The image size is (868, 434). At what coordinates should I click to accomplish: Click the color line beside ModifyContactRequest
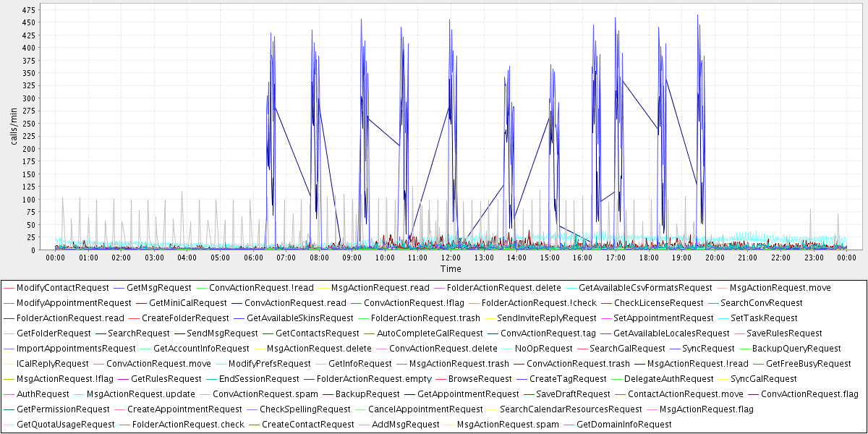9,288
